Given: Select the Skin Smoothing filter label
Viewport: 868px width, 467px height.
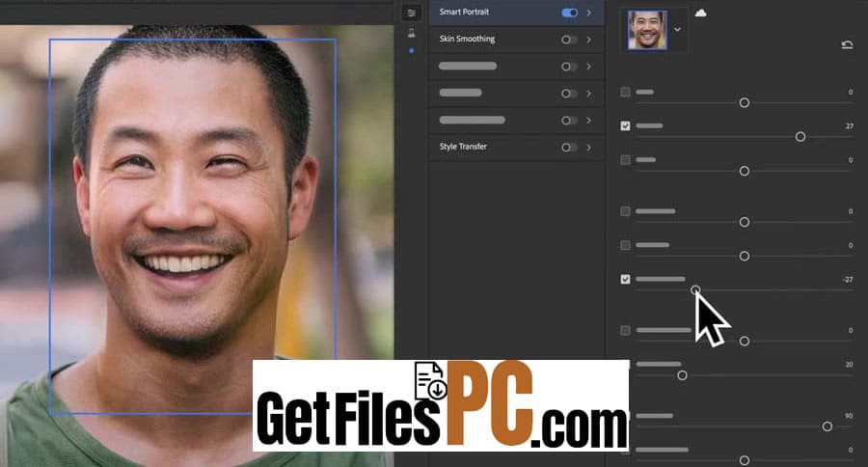Looking at the screenshot, I should point(467,39).
